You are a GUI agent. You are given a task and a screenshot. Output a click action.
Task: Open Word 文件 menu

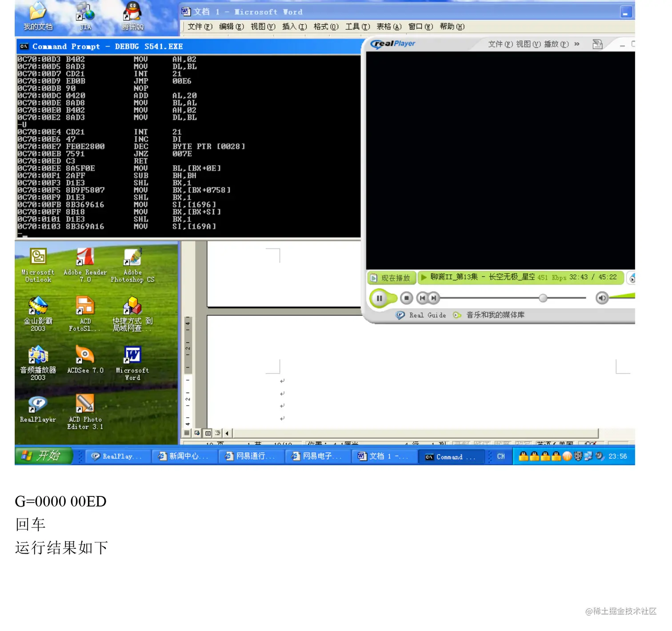point(200,27)
